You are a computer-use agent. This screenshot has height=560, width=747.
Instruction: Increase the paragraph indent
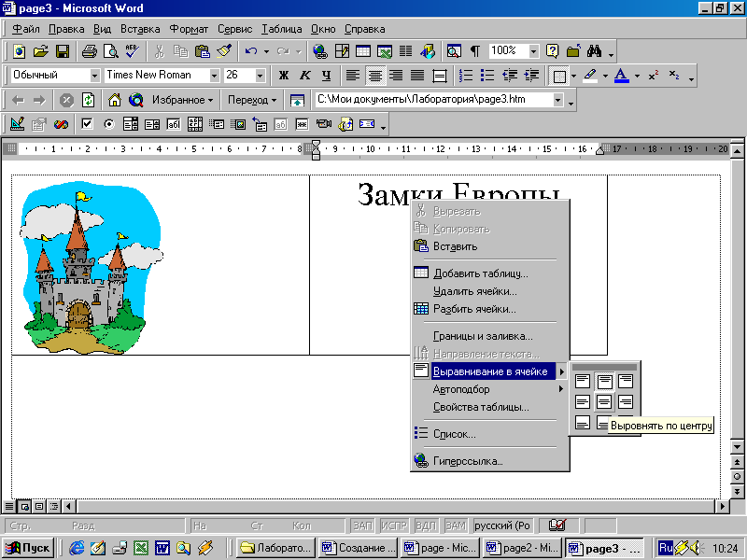point(531,76)
